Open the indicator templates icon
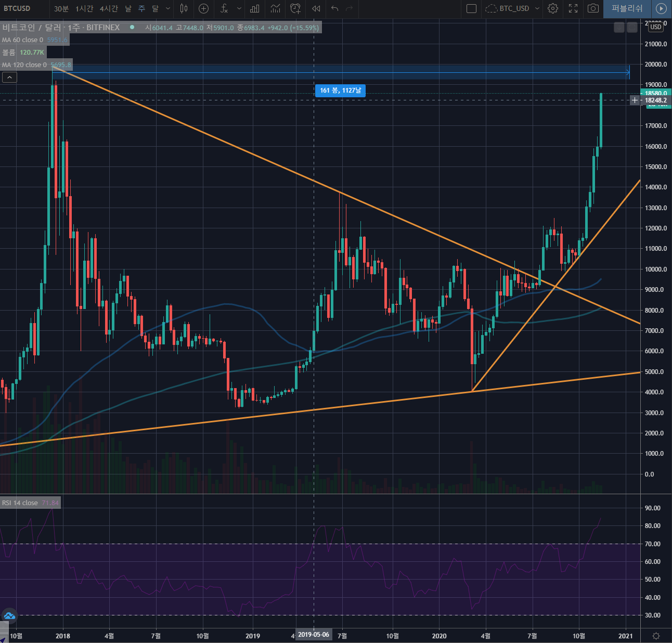Image resolution: width=672 pixels, height=643 pixels. [275, 8]
